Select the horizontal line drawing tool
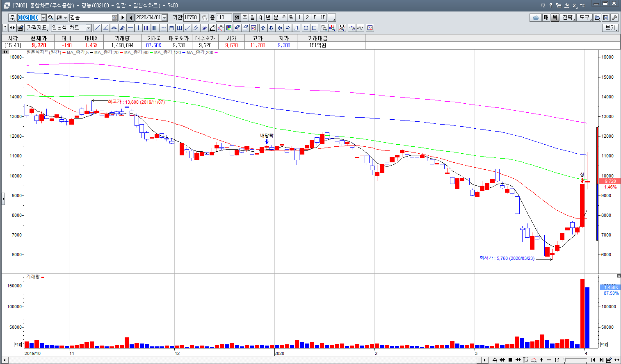621x364 pixels. pos(130,28)
